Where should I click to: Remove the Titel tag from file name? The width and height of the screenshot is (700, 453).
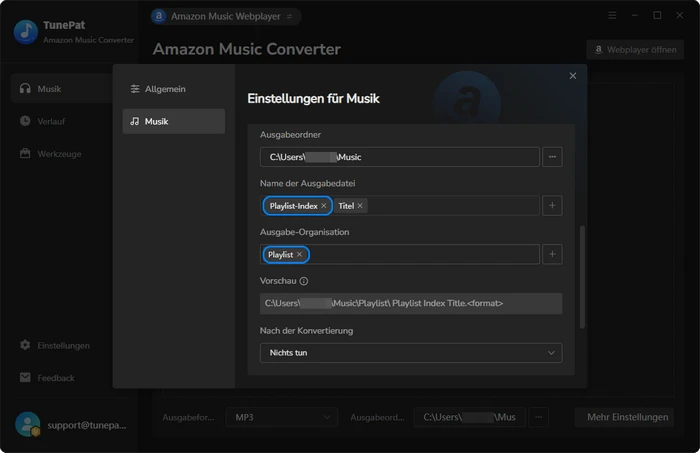coord(360,206)
